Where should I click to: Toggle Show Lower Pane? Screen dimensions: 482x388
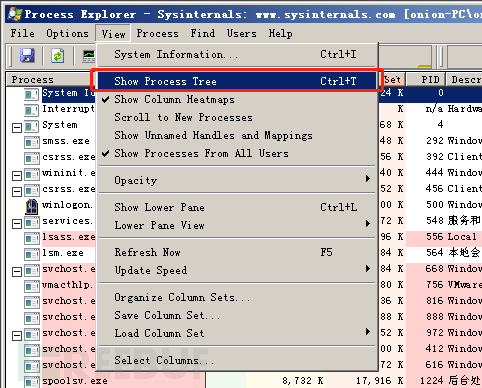(x=237, y=207)
